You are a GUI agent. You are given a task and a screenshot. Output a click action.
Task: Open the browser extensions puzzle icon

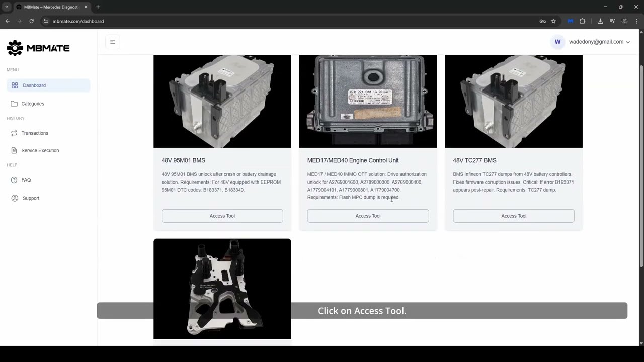582,21
